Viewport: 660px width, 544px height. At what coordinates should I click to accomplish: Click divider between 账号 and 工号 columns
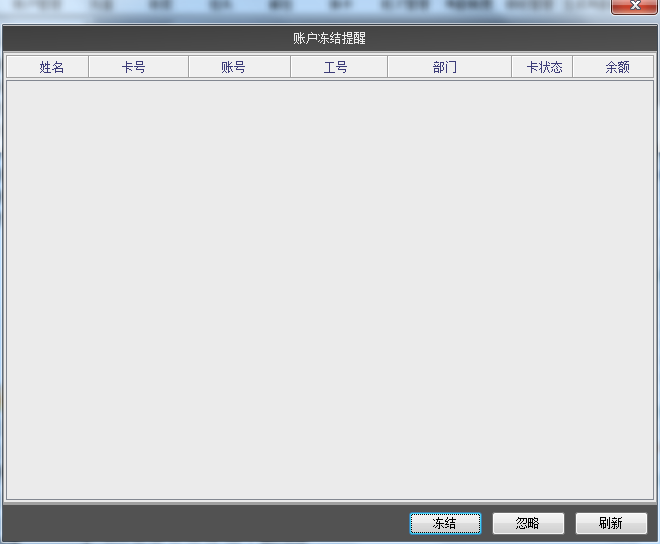point(290,67)
